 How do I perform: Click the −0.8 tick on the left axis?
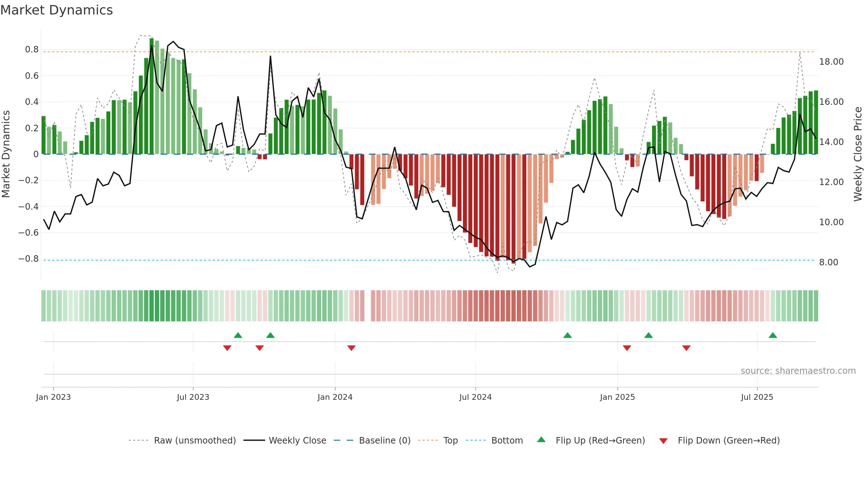(x=29, y=259)
